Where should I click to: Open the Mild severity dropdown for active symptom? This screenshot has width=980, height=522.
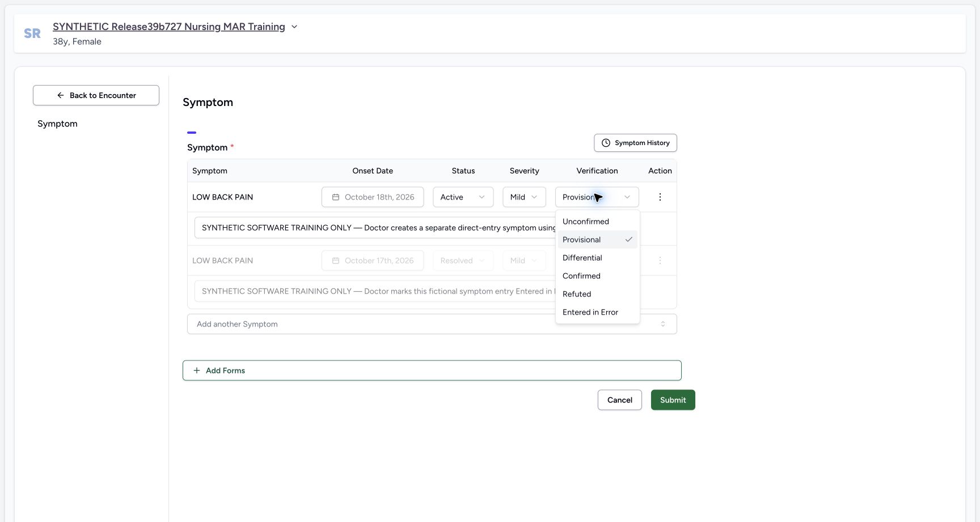click(x=524, y=197)
